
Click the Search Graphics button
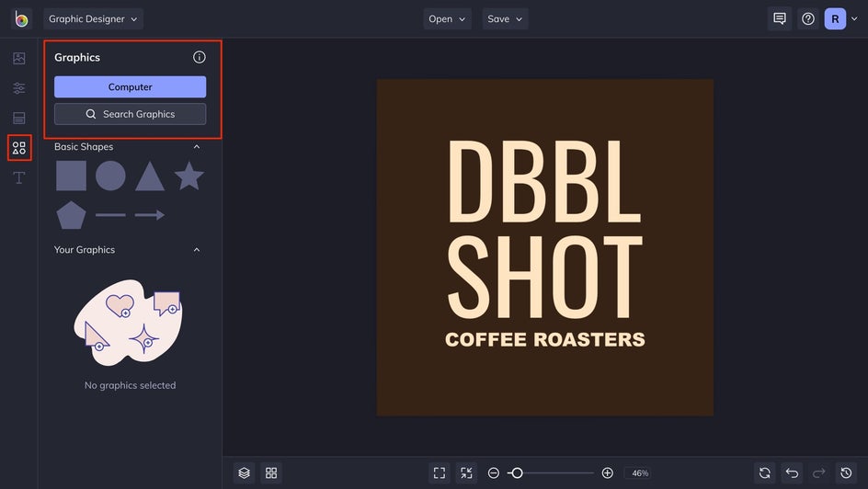tap(130, 114)
